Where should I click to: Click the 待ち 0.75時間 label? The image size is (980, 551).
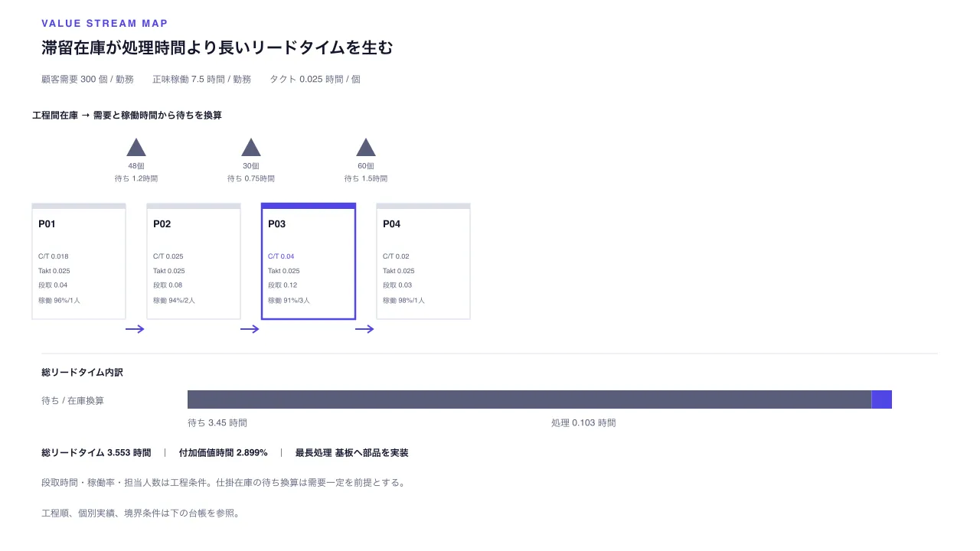[x=251, y=178]
